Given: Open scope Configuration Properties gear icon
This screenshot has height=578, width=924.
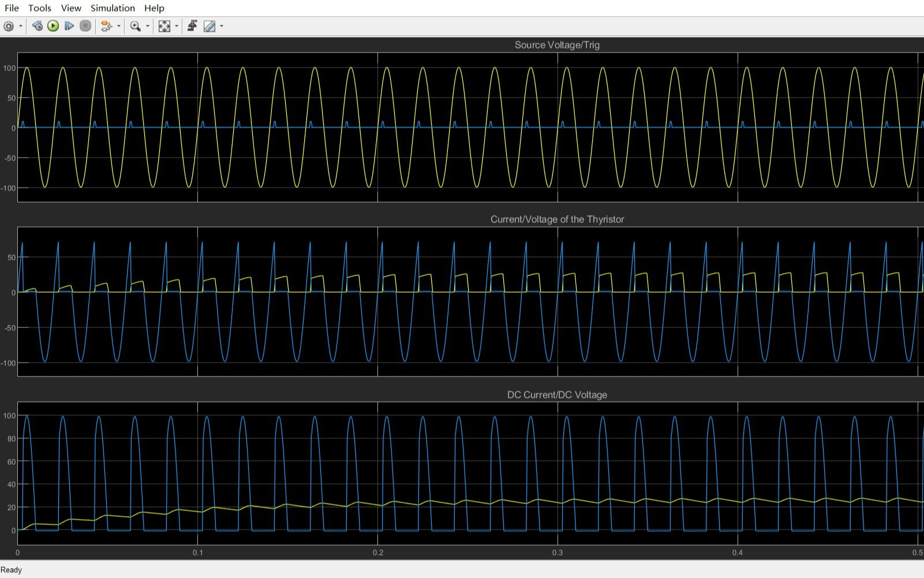Looking at the screenshot, I should pos(9,26).
